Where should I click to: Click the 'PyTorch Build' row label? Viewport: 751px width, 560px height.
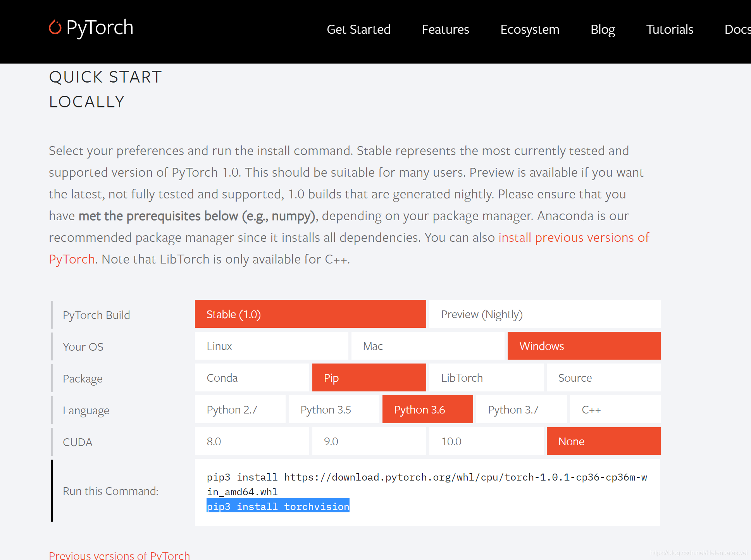tap(96, 315)
